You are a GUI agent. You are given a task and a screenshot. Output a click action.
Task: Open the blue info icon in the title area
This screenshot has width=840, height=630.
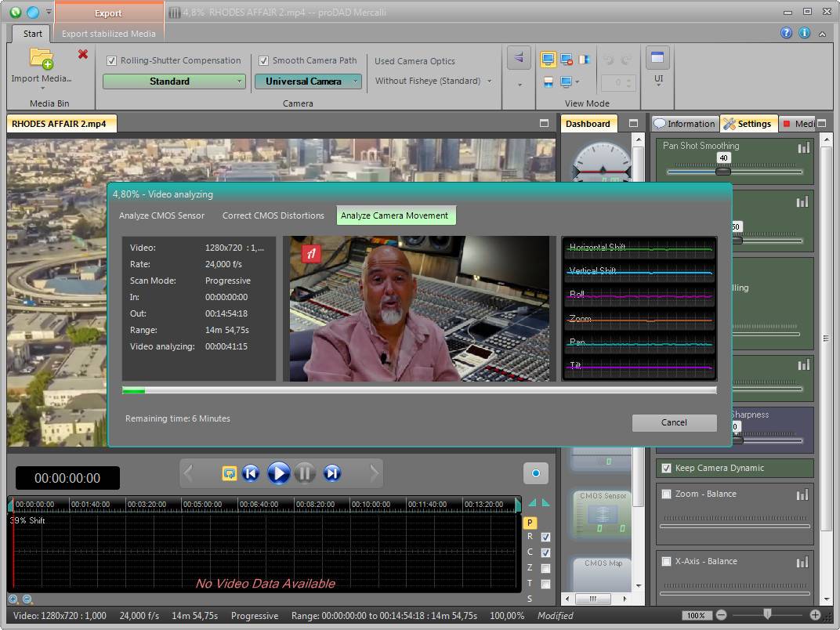(x=804, y=33)
